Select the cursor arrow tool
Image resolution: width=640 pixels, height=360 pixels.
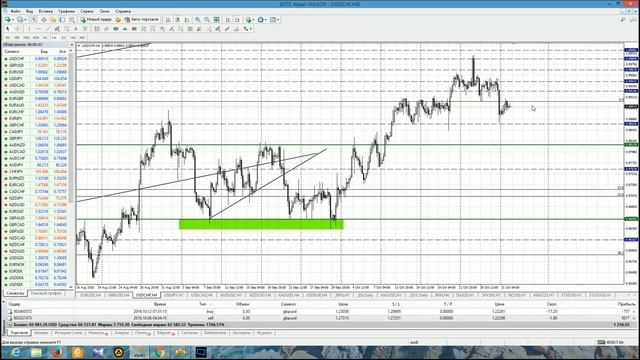click(x=7, y=29)
